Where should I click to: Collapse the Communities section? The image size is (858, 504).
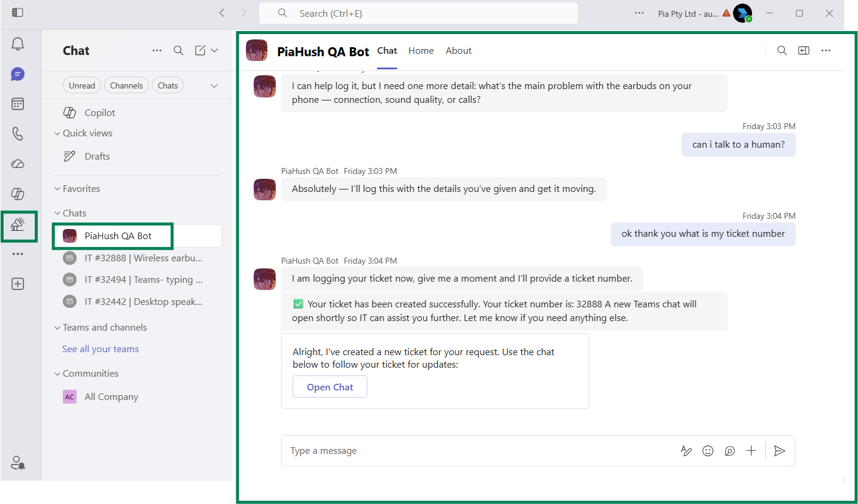(x=86, y=374)
